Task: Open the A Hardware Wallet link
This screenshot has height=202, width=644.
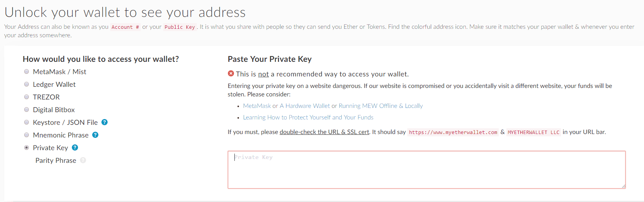Action: click(305, 106)
